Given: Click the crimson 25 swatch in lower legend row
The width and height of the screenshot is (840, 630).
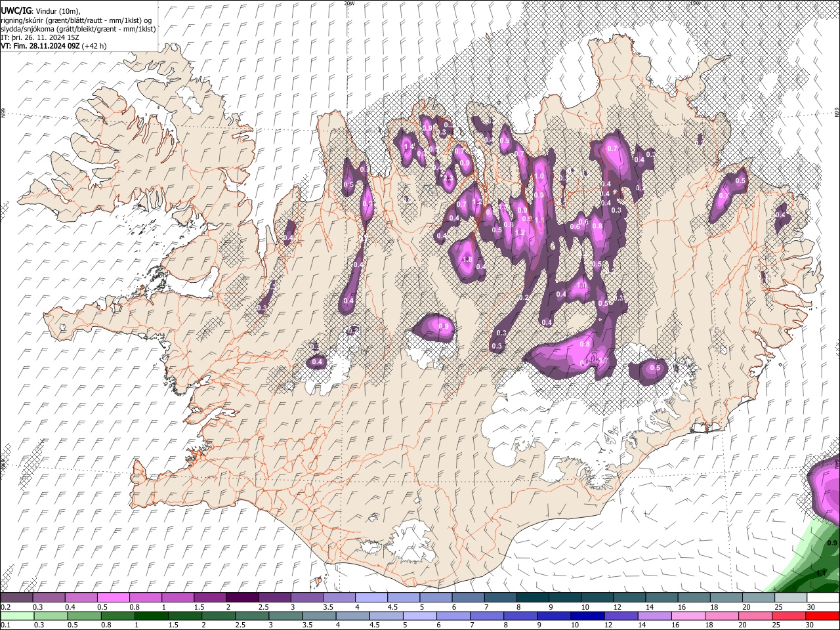Looking at the screenshot, I should tap(789, 616).
